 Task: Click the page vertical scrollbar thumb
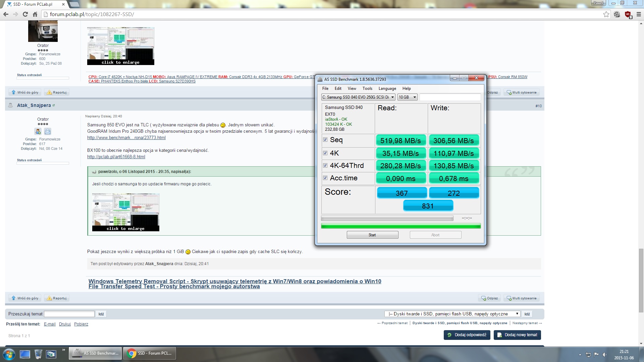641,280
